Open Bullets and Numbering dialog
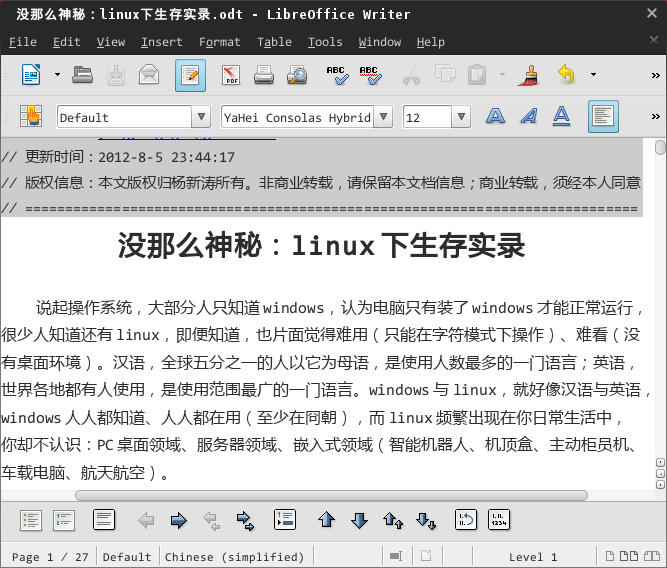 coord(499,519)
